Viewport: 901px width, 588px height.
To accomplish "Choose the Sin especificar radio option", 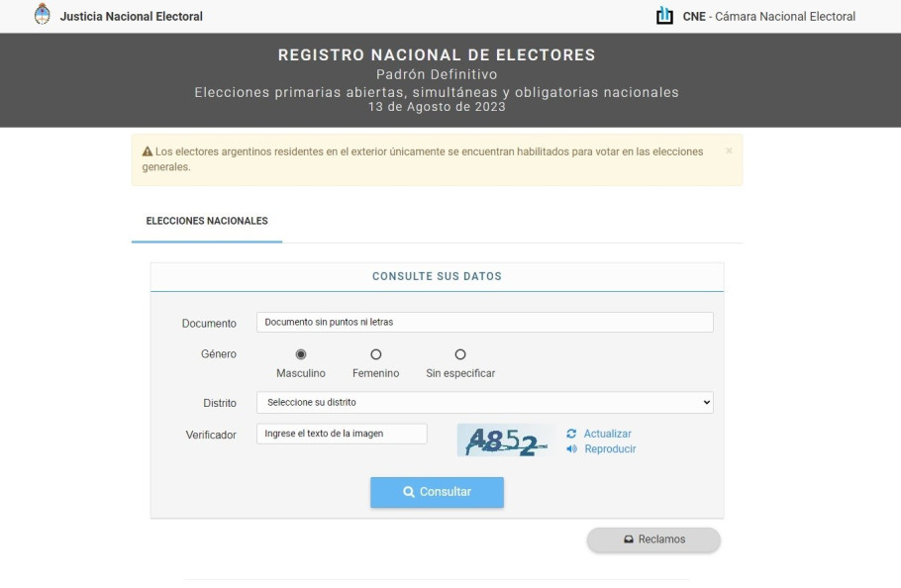I will 460,354.
